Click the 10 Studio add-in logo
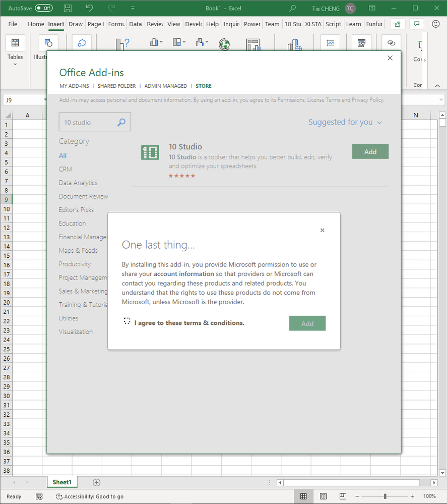This screenshot has height=504, width=447. tap(150, 152)
